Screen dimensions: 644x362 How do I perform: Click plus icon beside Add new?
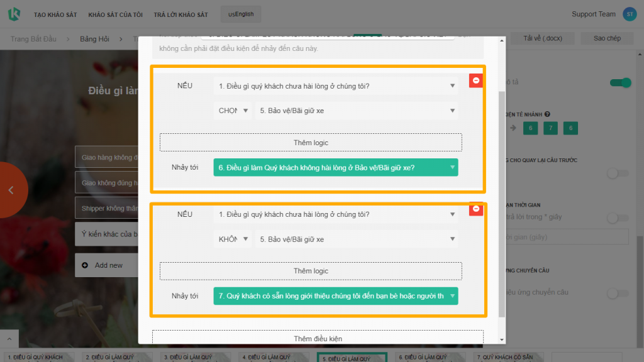point(85,265)
